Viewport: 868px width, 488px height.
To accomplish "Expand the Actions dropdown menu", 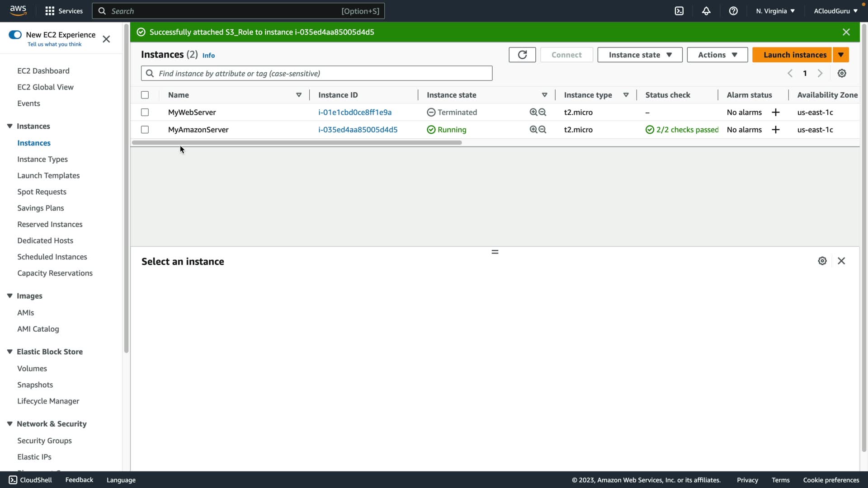I will (x=717, y=55).
